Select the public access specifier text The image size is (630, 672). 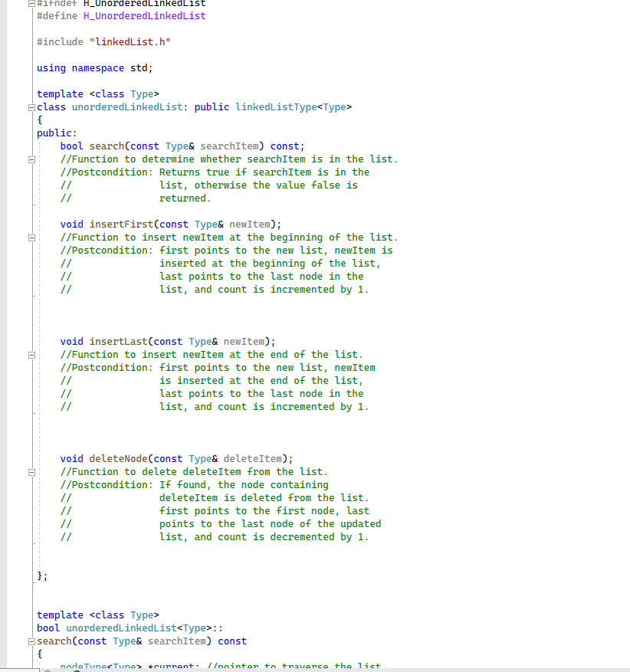coord(54,133)
